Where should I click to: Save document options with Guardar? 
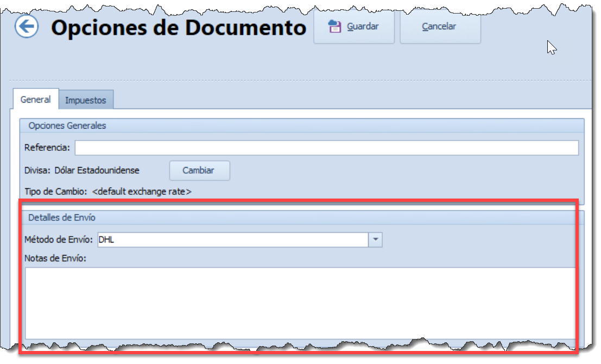click(x=354, y=27)
